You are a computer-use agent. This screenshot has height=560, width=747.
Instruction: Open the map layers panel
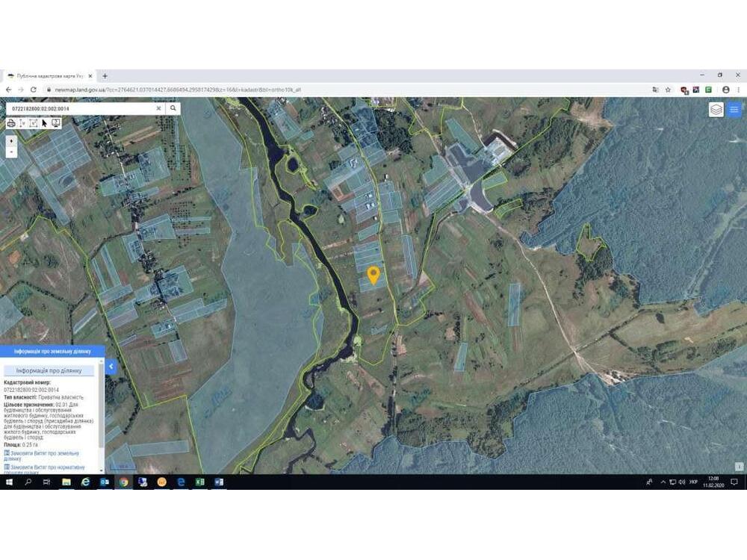[x=716, y=110]
